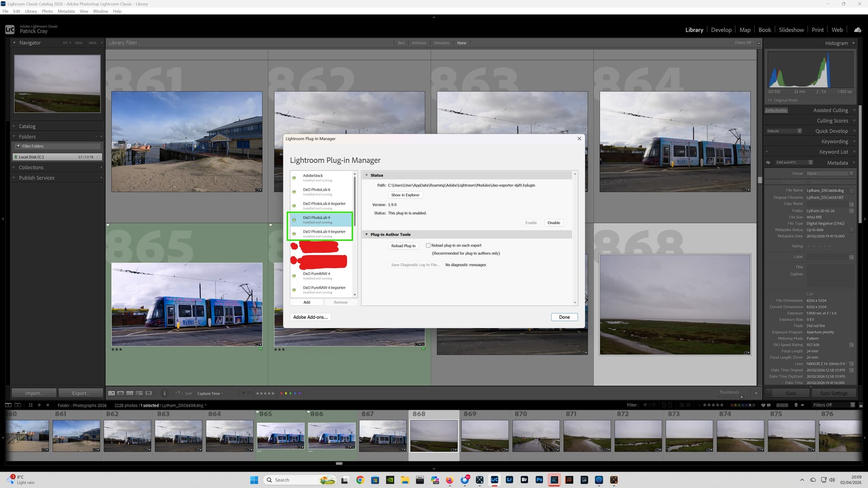Image resolution: width=868 pixels, height=488 pixels.
Task: Select the Compare view icon
Action: tap(130, 393)
